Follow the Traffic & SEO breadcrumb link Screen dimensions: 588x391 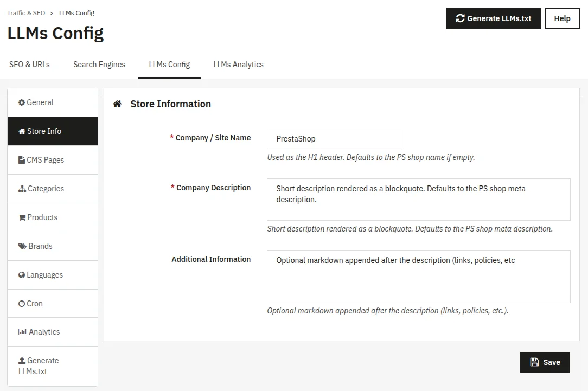click(x=26, y=13)
